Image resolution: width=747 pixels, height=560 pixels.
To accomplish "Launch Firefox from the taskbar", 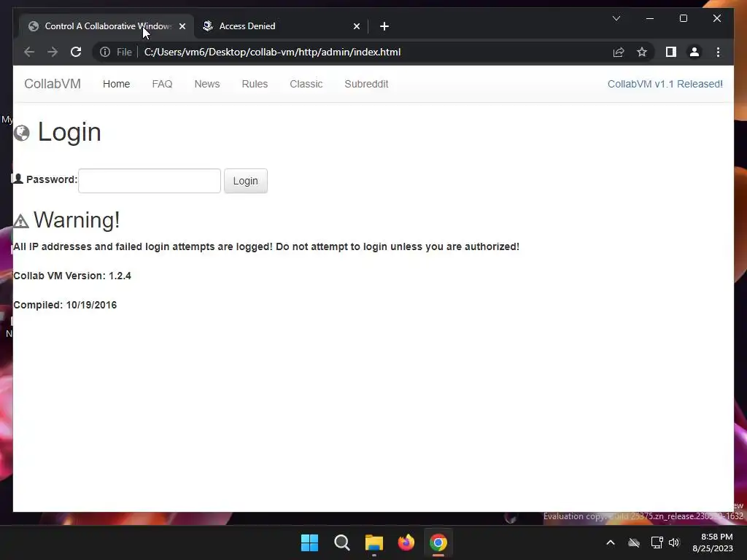I will click(x=406, y=542).
